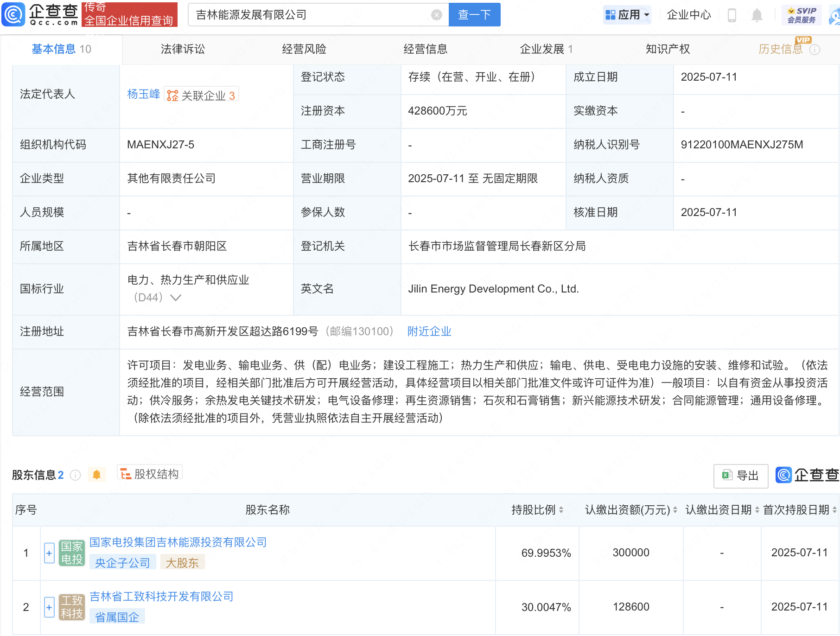Open 企业中心 link
This screenshot has height=636, width=840.
688,15
